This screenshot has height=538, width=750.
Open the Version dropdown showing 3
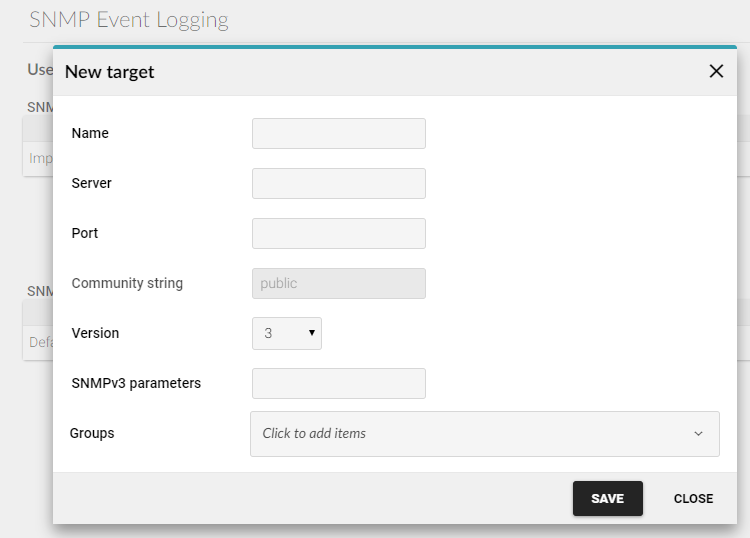click(287, 333)
